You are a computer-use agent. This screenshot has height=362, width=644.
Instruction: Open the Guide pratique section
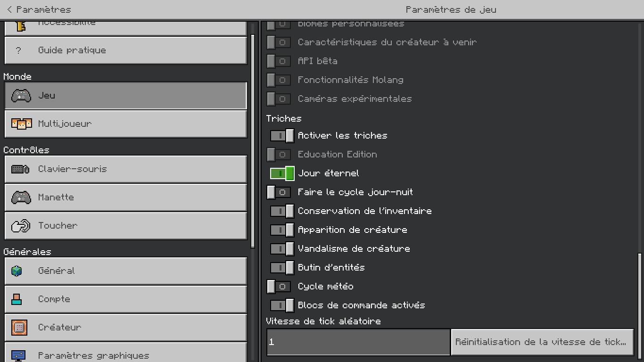[x=125, y=50]
